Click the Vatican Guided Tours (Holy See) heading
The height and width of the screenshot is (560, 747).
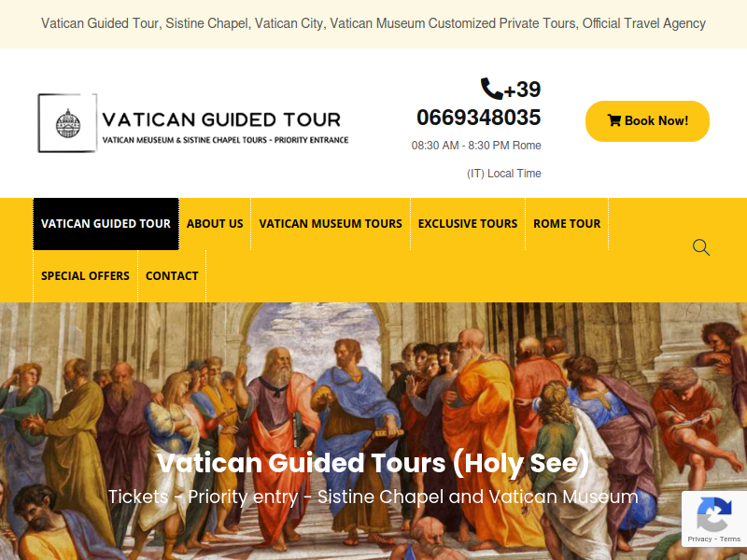point(373,463)
